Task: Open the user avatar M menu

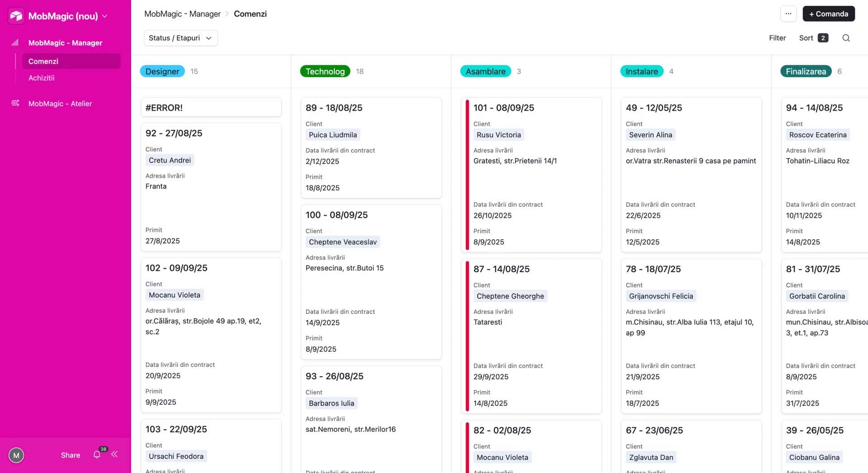Action: [x=16, y=455]
